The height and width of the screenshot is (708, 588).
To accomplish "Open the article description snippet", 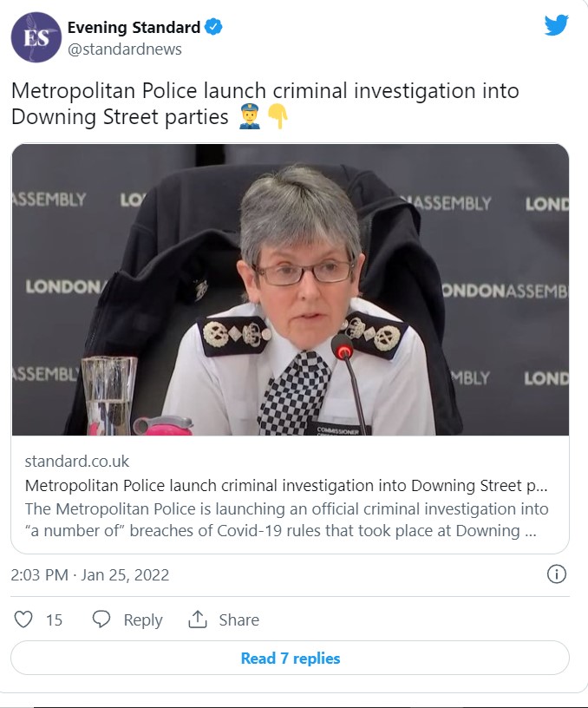I will pyautogui.click(x=285, y=519).
